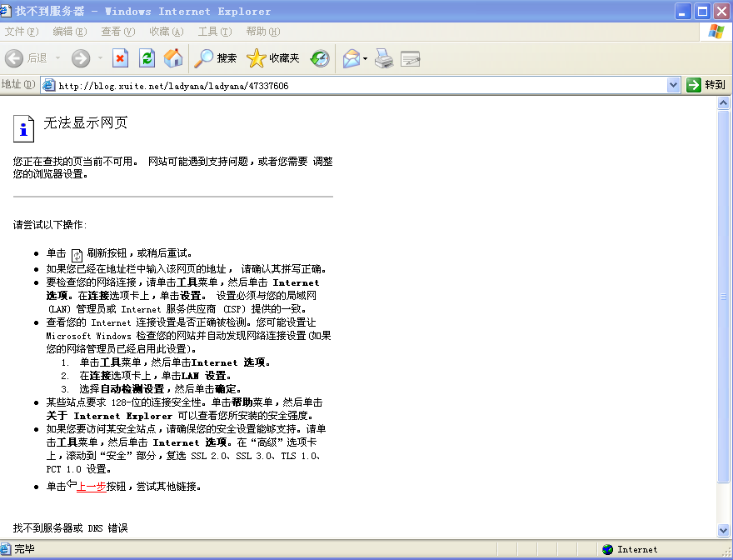Click the info page icon beside 无法显示网页

(23, 128)
